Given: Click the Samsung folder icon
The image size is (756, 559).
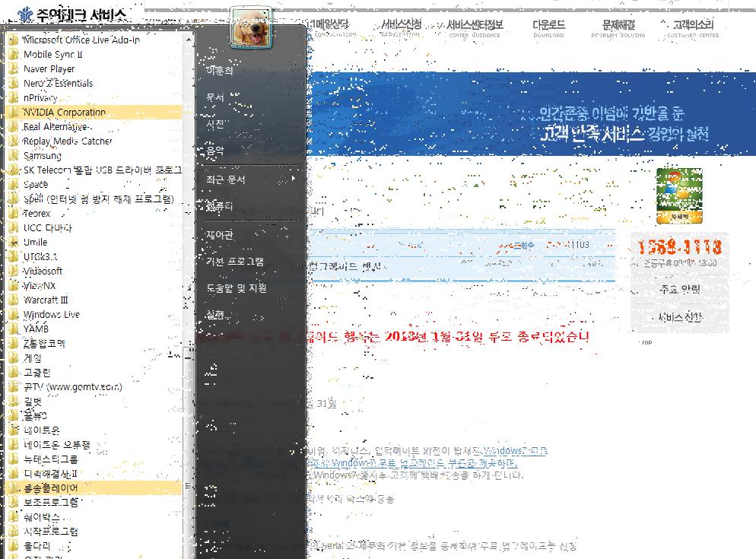Looking at the screenshot, I should click(x=14, y=155).
